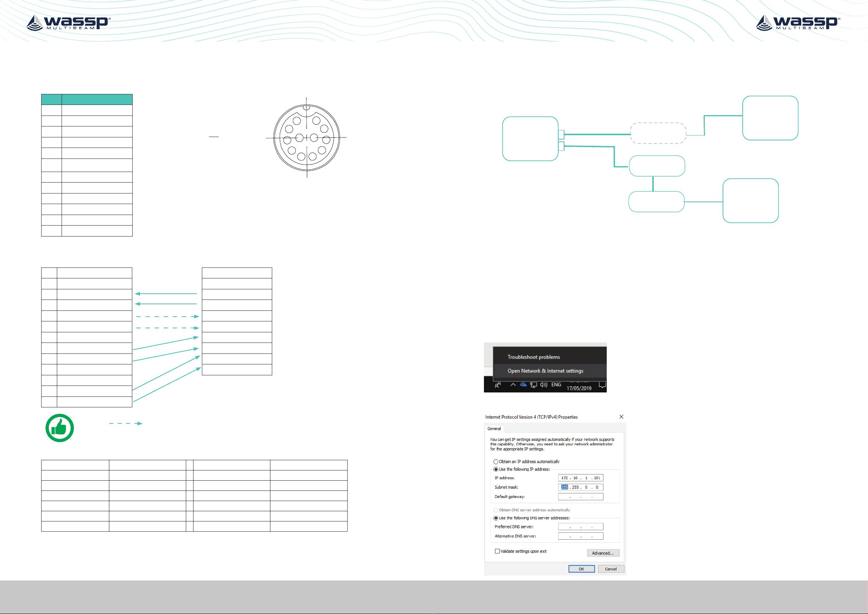Click the Default gateway field
868x614 pixels.
[x=581, y=497]
